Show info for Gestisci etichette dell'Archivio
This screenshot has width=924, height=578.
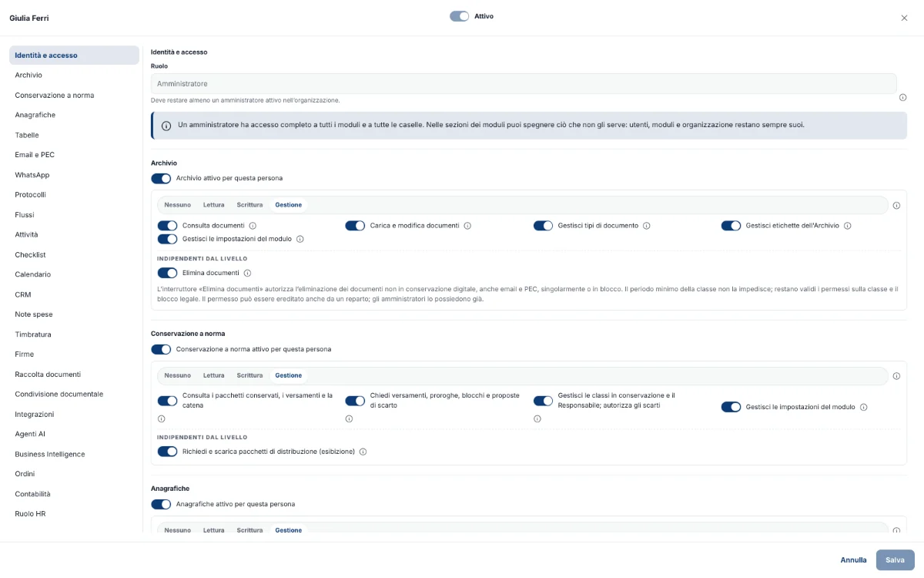(847, 226)
